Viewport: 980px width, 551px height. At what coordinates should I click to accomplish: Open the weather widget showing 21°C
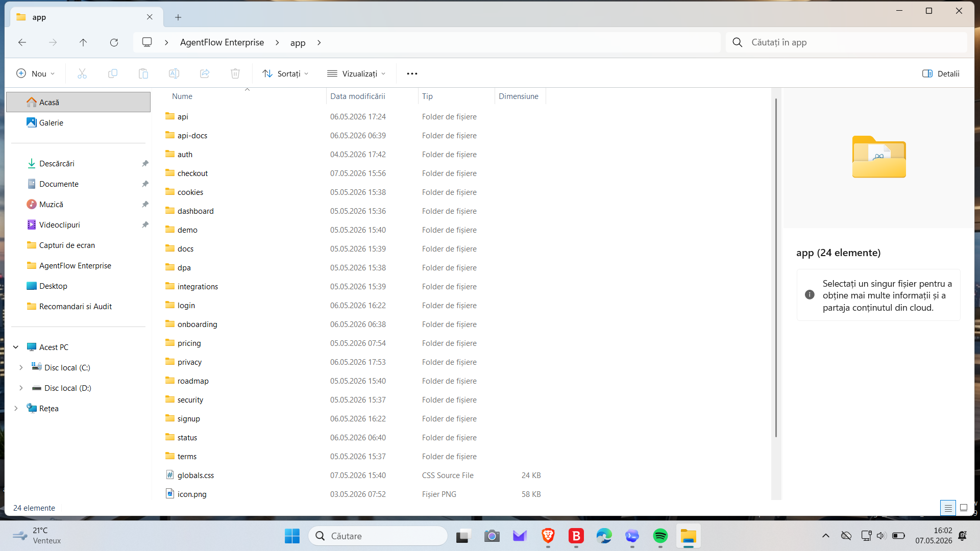pyautogui.click(x=37, y=536)
